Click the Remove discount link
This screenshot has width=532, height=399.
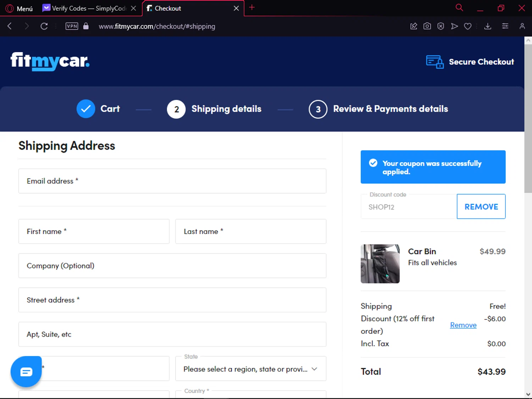[463, 325]
